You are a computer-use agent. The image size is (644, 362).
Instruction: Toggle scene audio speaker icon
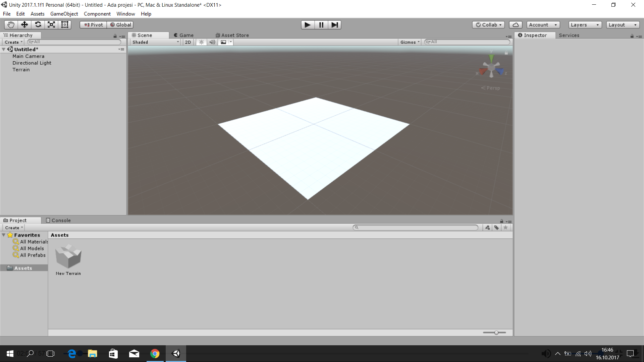point(212,42)
